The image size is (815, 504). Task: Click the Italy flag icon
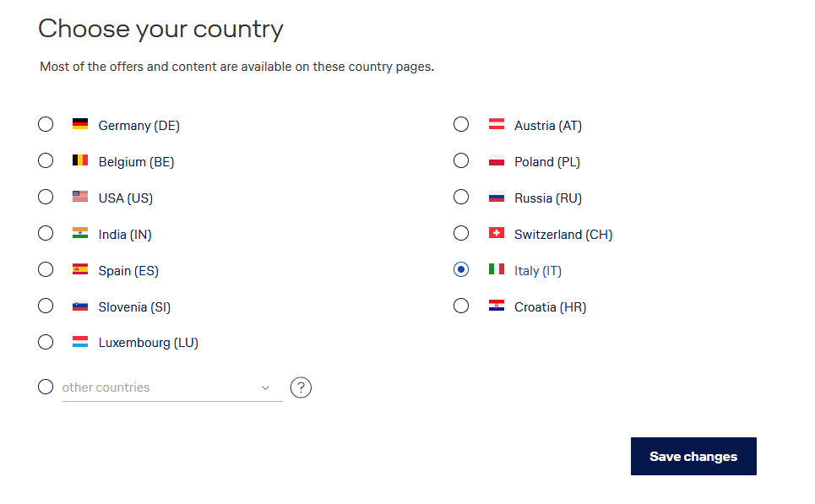(x=497, y=269)
